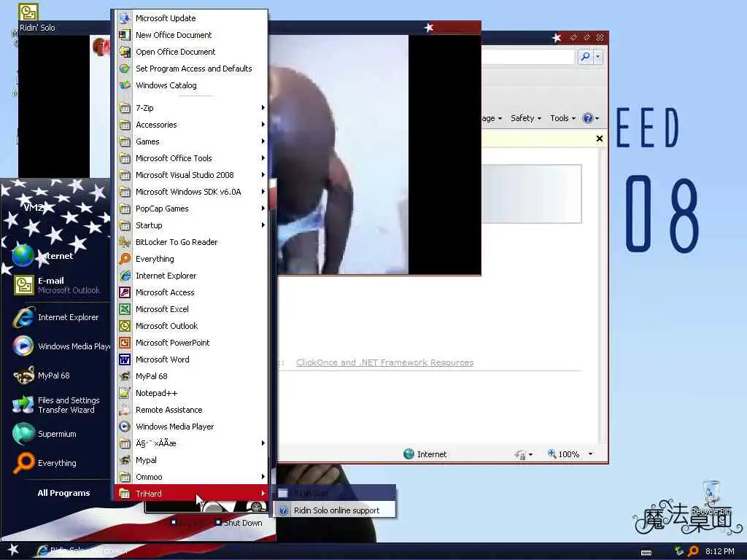
Task: Open E-mail Microsoft Outlook pinned item
Action: click(x=61, y=285)
